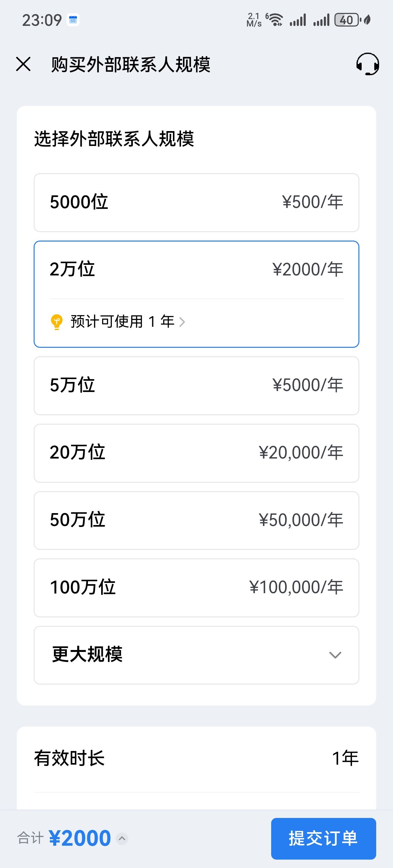Expand total price details arrow
The image size is (393, 868).
[122, 838]
